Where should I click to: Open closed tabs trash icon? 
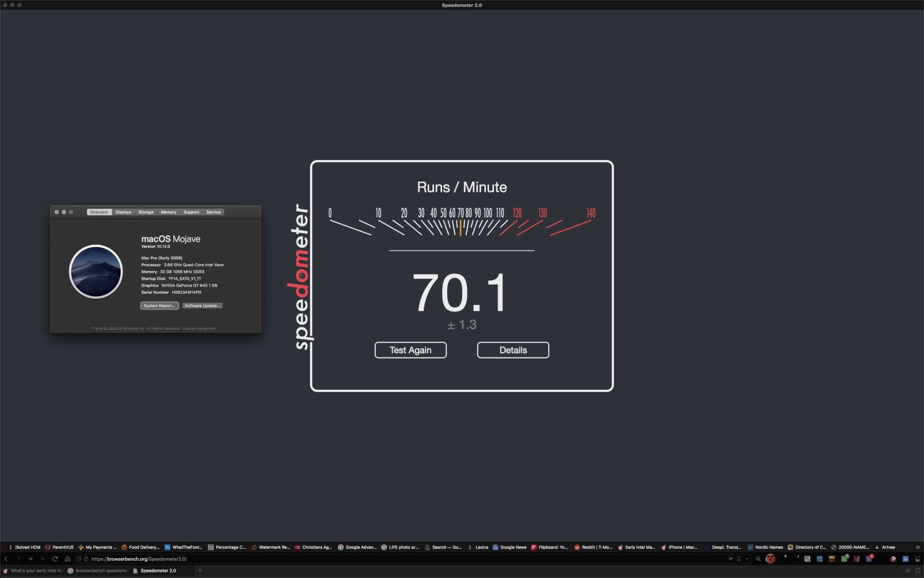[918, 571]
